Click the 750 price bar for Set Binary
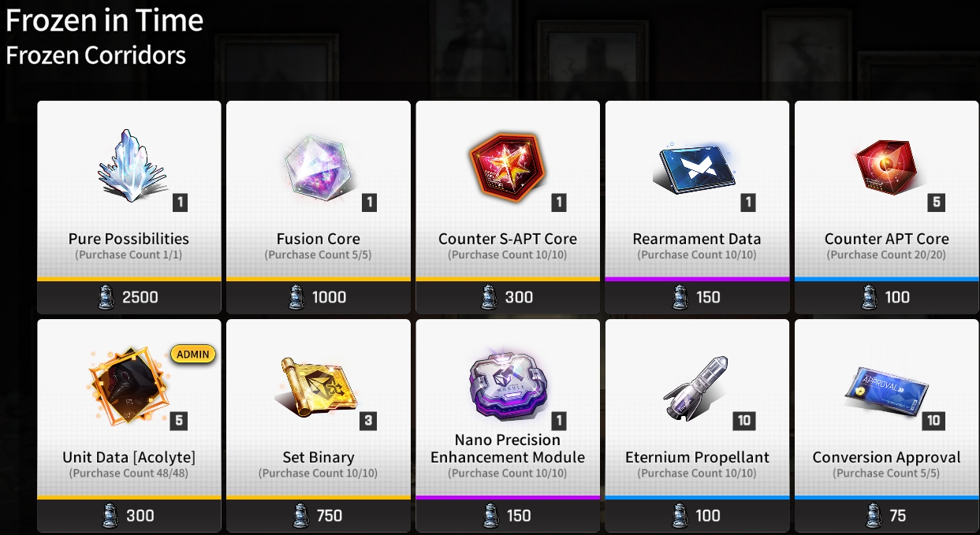This screenshot has height=535, width=980. (x=319, y=515)
